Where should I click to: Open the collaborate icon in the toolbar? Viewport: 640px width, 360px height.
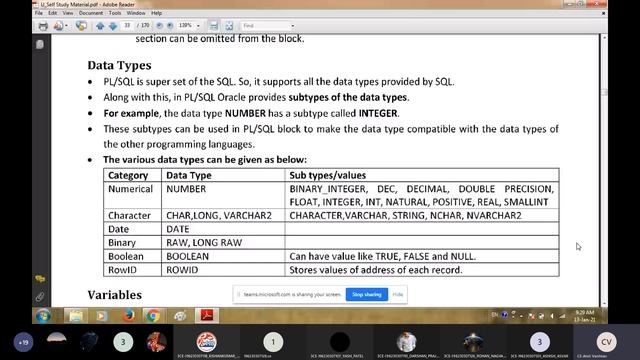coord(81,26)
